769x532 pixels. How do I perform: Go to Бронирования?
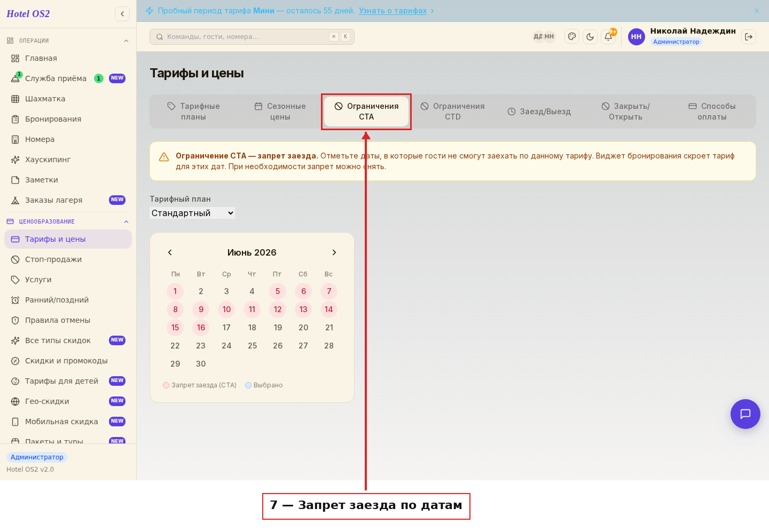pyautogui.click(x=68, y=119)
